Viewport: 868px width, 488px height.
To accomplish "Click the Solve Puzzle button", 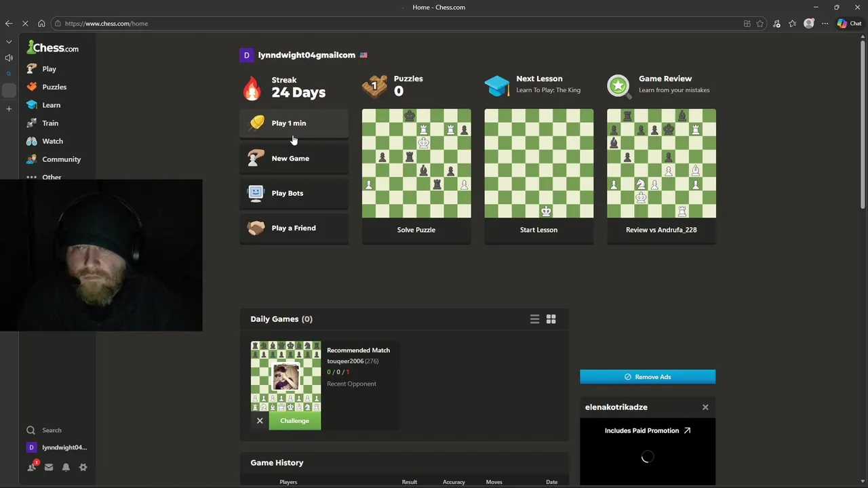I will [416, 230].
